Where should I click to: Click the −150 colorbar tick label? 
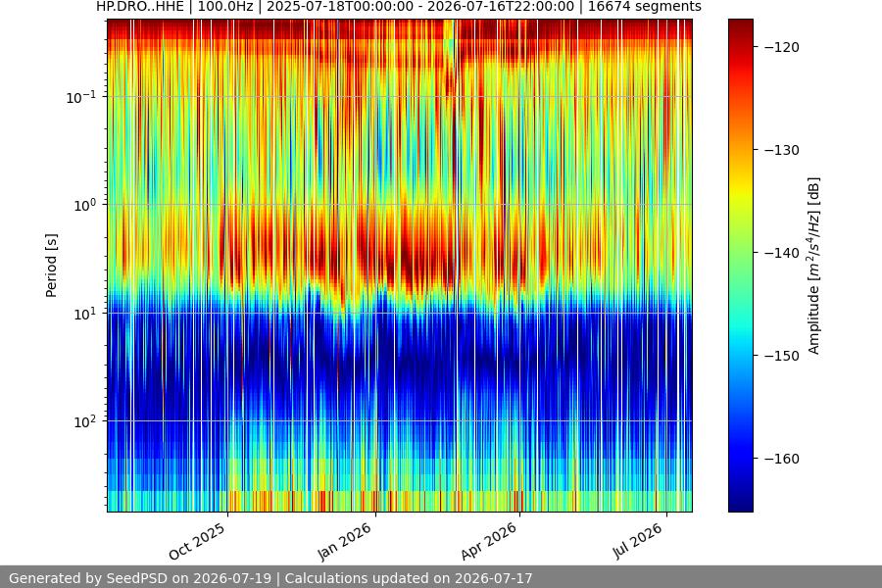(x=782, y=356)
